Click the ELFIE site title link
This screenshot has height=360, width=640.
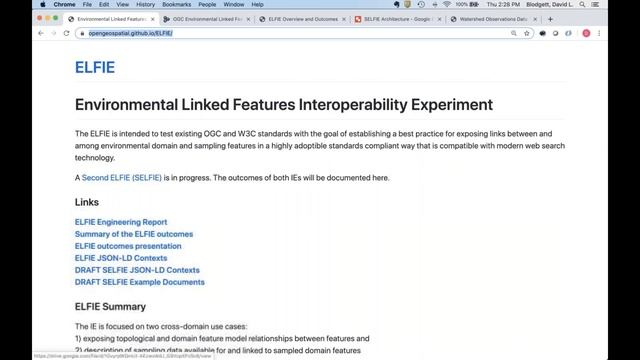[x=95, y=67]
